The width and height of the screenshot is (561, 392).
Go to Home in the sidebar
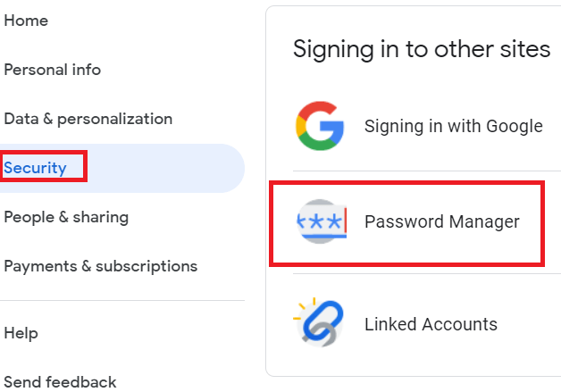[x=26, y=20]
